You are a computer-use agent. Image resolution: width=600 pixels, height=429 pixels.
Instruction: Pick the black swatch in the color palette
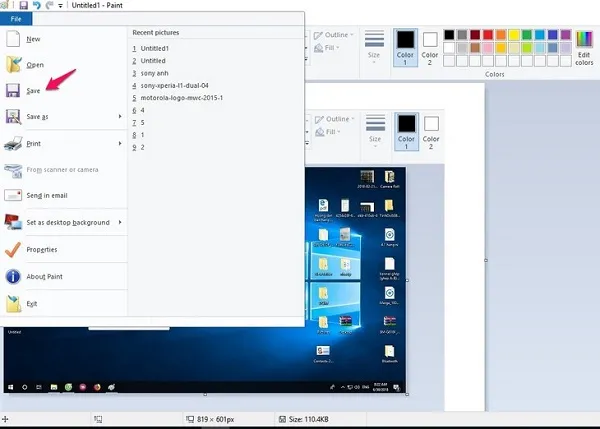pyautogui.click(x=449, y=35)
